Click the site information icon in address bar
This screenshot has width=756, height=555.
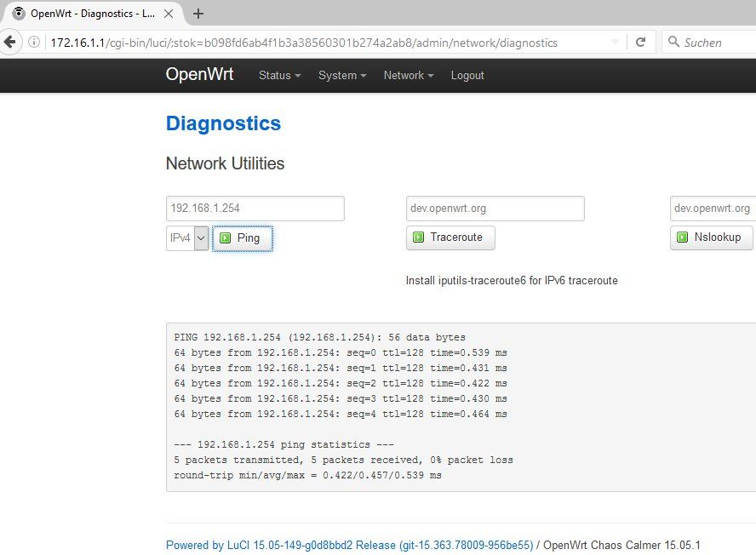(x=34, y=43)
